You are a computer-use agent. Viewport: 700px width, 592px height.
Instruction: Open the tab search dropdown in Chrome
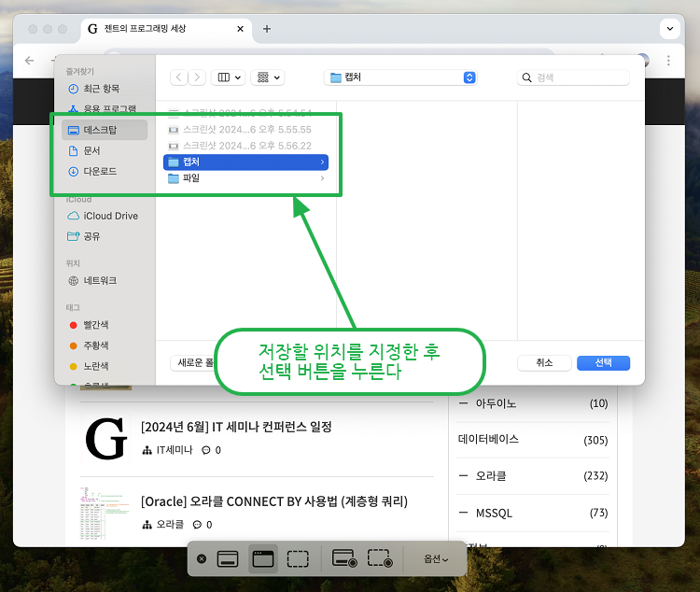pyautogui.click(x=669, y=29)
